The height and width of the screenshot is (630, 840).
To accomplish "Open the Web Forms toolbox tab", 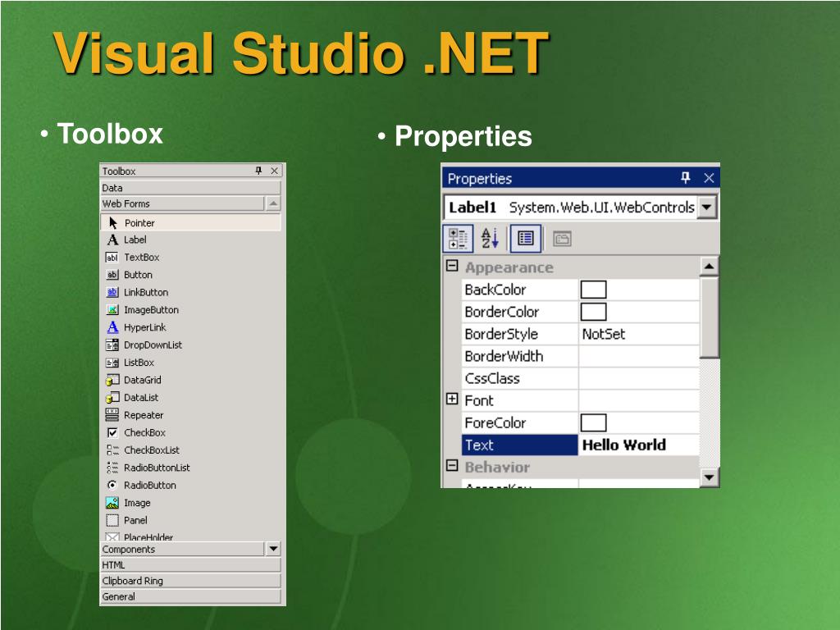I will click(182, 203).
